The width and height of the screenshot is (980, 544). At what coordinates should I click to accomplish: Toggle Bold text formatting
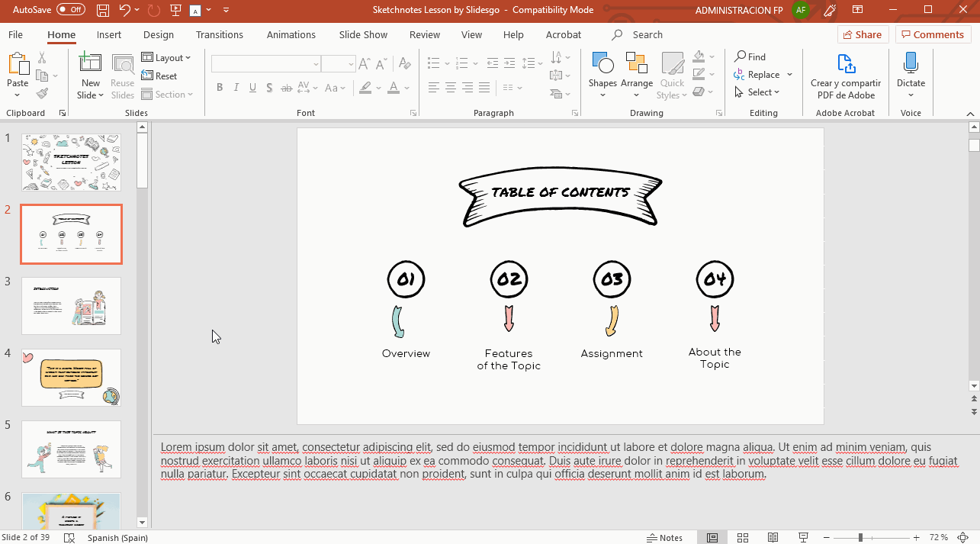(x=220, y=88)
